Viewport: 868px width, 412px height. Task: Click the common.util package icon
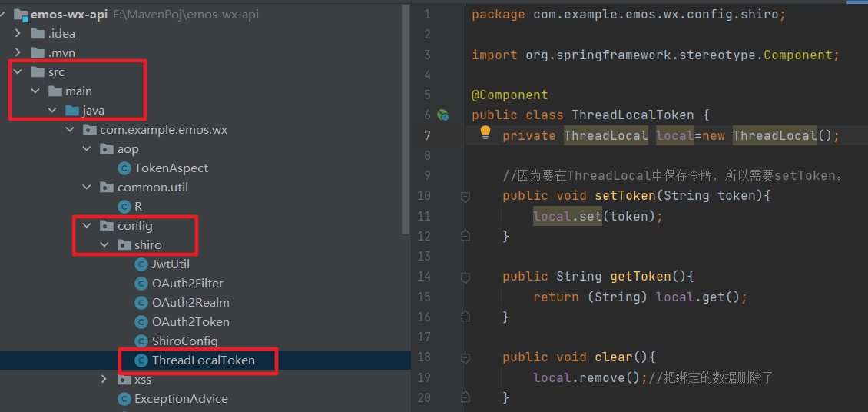(x=106, y=188)
